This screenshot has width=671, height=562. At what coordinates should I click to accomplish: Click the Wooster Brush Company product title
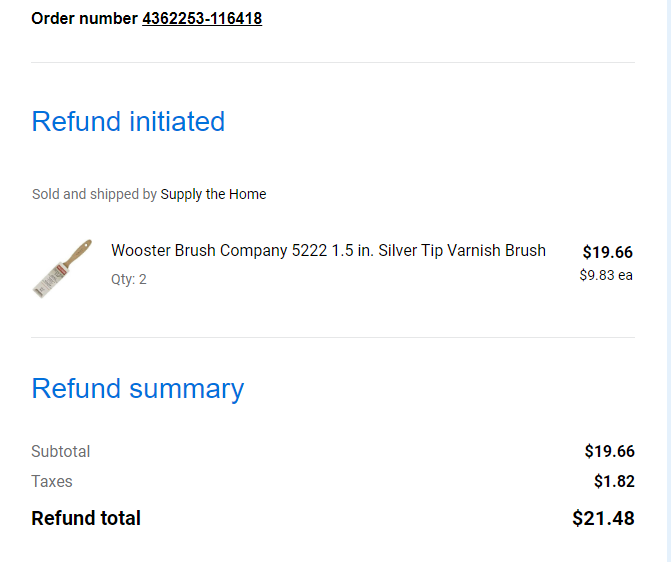point(328,250)
